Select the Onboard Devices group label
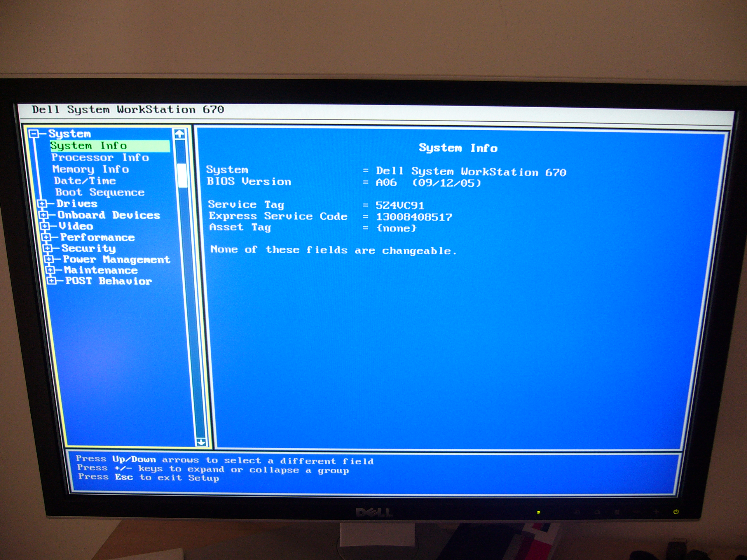The width and height of the screenshot is (747, 560). (109, 215)
